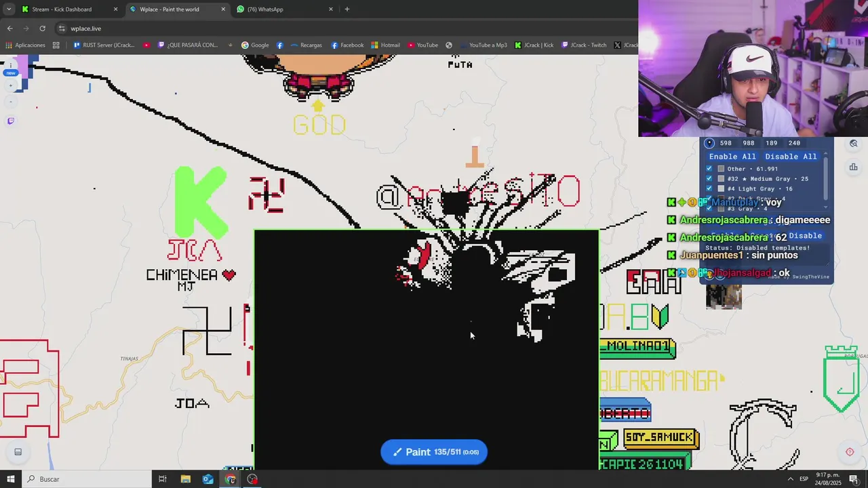The height and width of the screenshot is (488, 868).
Task: Open Chrome from the taskbar
Action: click(231, 479)
